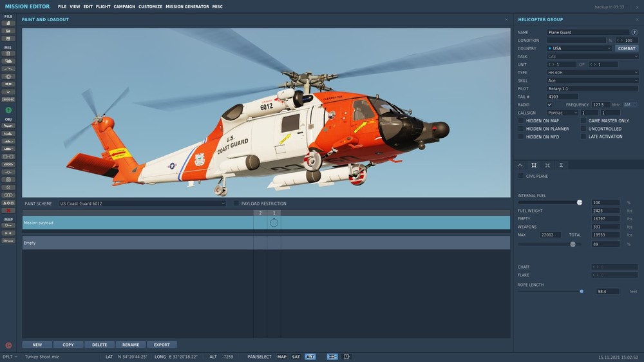Select the Empty payload row

coord(266,243)
